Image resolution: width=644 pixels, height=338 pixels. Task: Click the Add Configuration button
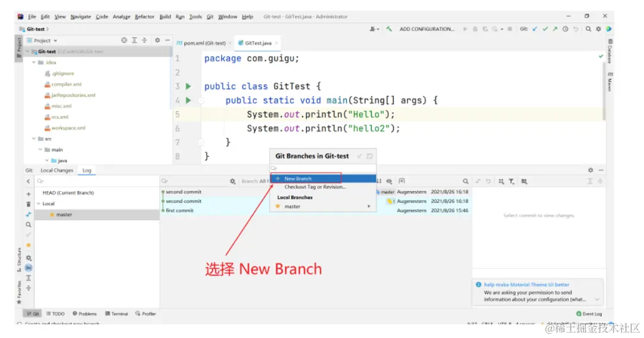pos(427,29)
